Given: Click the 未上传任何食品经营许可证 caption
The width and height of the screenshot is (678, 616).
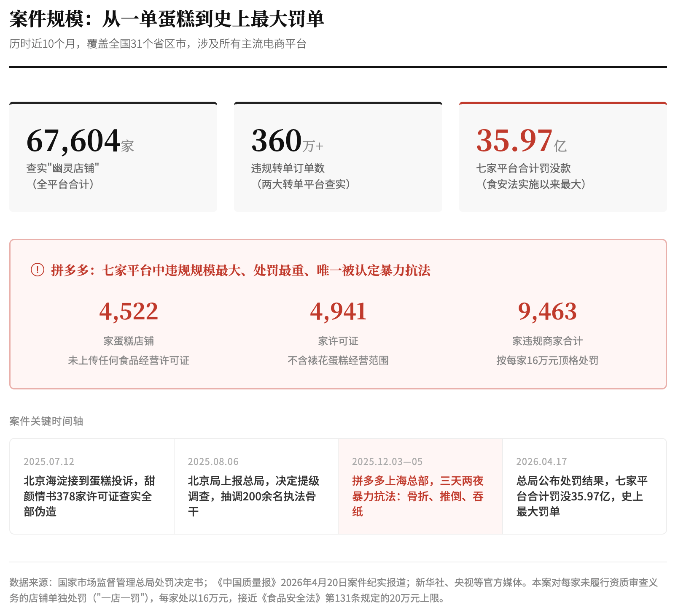Looking at the screenshot, I should [129, 360].
